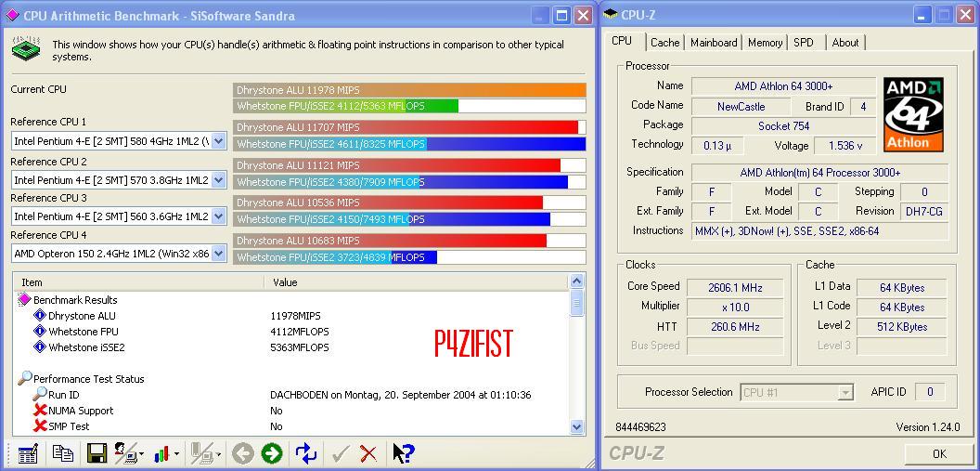Click the info icon beside Whetstone iSSE2
This screenshot has height=471, width=980.
click(40, 347)
